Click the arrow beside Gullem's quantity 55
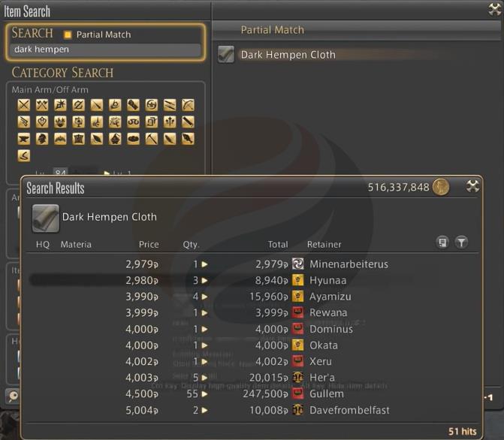The image size is (504, 440). click(204, 394)
